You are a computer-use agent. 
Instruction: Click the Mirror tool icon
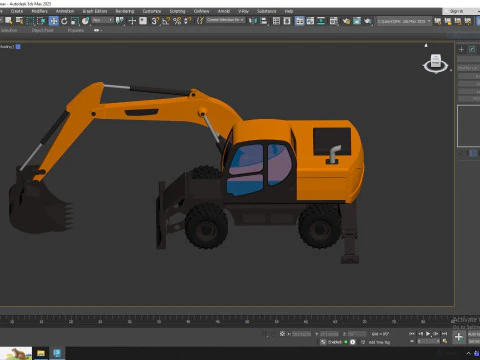pos(253,21)
